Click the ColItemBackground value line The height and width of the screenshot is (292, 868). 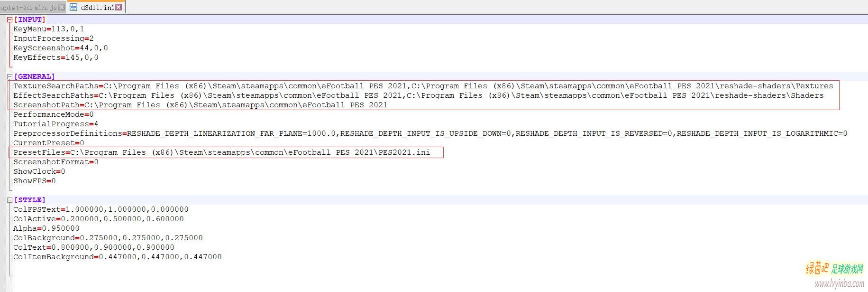click(118, 257)
